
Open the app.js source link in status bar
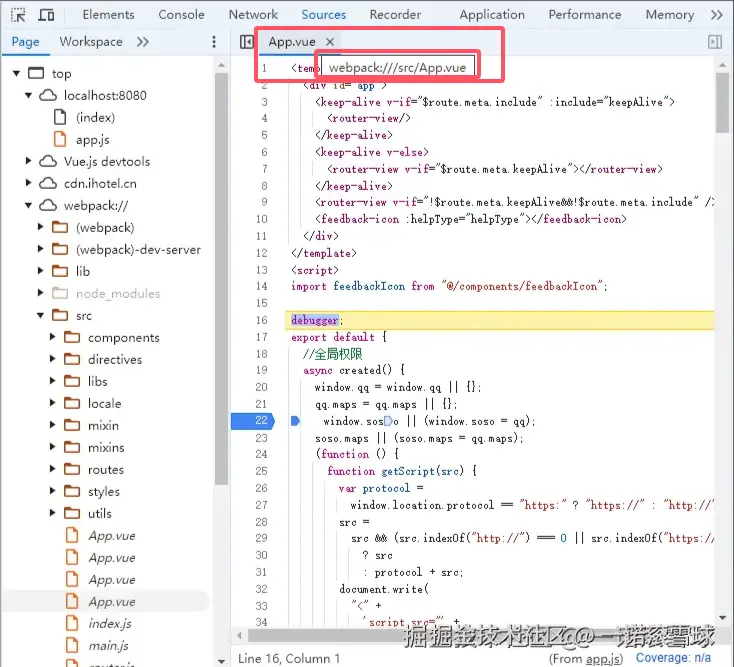pyautogui.click(x=602, y=659)
